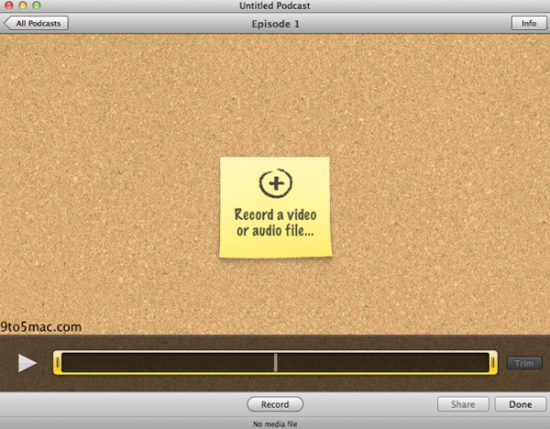Select the right yellow trim handle

[493, 363]
